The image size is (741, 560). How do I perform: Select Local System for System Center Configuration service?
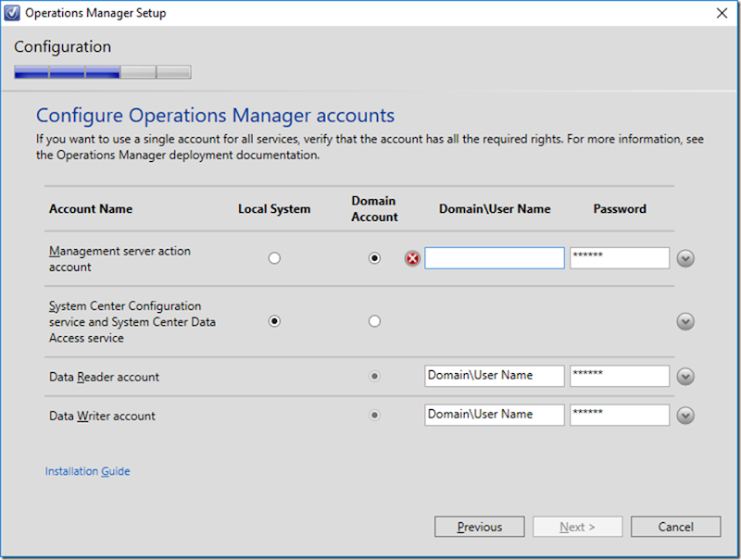click(x=274, y=321)
